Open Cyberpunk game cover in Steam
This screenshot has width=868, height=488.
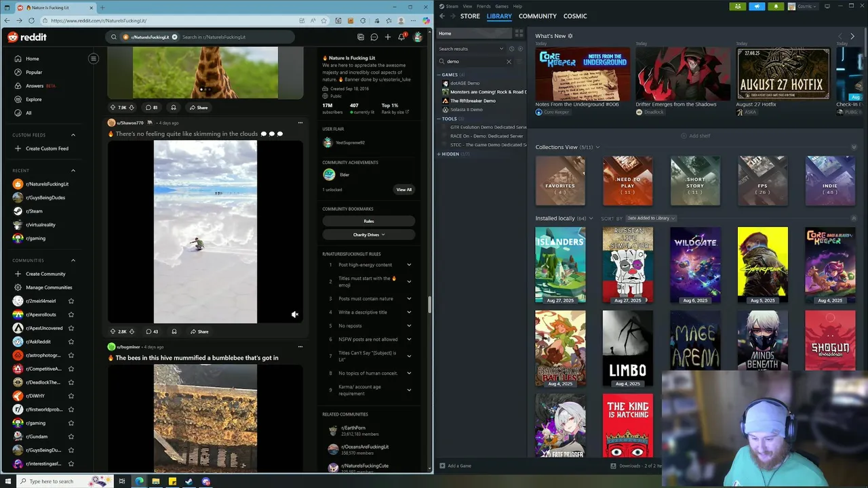(763, 265)
